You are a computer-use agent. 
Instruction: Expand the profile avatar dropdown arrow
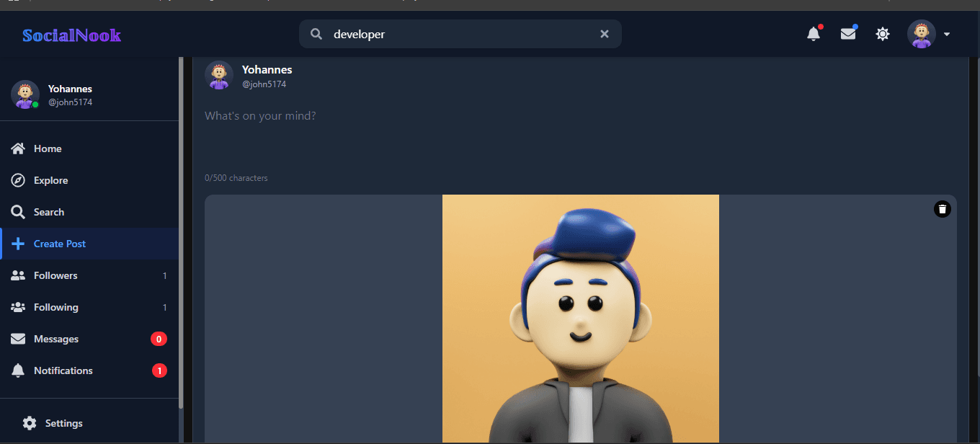947,34
